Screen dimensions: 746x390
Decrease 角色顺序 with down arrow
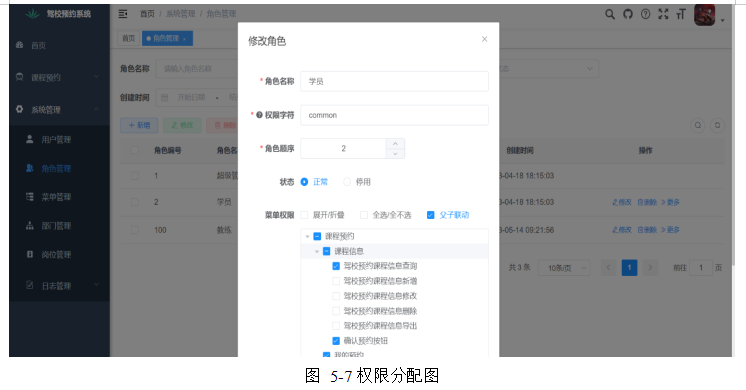395,154
